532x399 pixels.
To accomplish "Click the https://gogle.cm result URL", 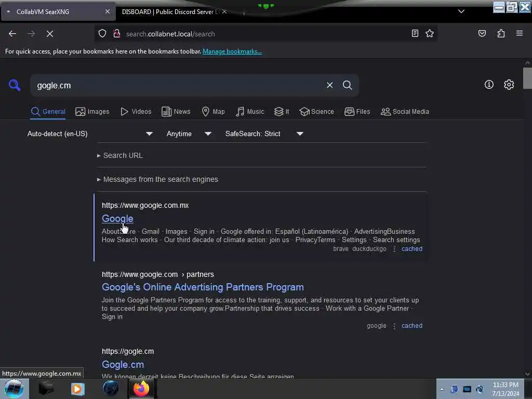I will point(128,352).
